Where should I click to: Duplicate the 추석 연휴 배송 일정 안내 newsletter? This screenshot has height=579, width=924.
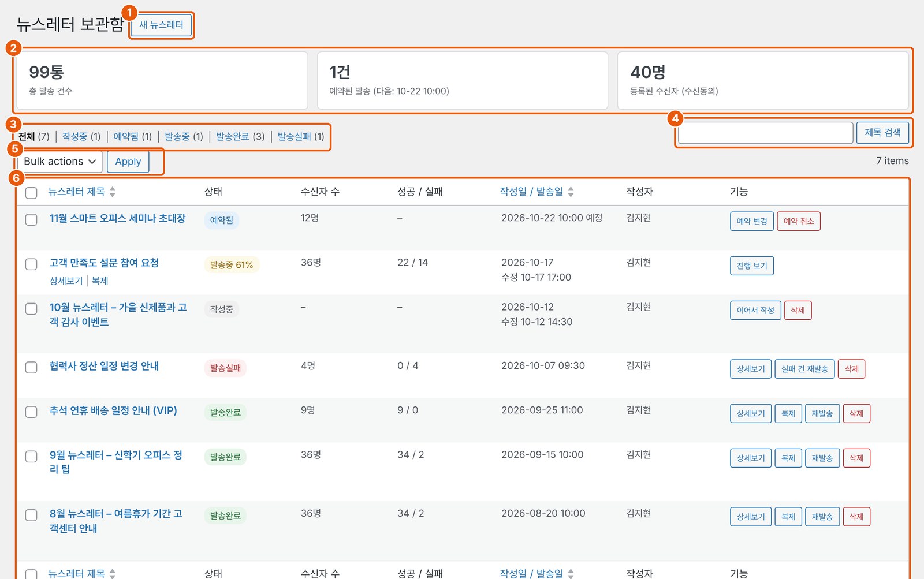tap(788, 413)
